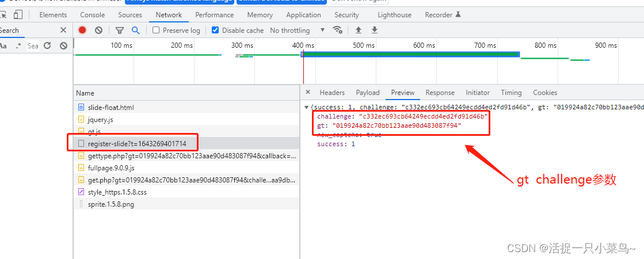
Task: Switch to the Console tab
Action: click(92, 15)
